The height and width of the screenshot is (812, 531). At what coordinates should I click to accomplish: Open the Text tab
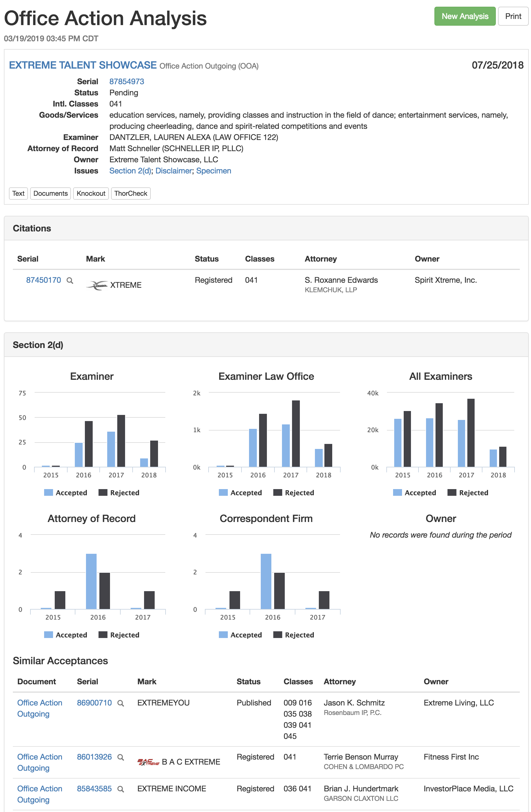pos(18,194)
